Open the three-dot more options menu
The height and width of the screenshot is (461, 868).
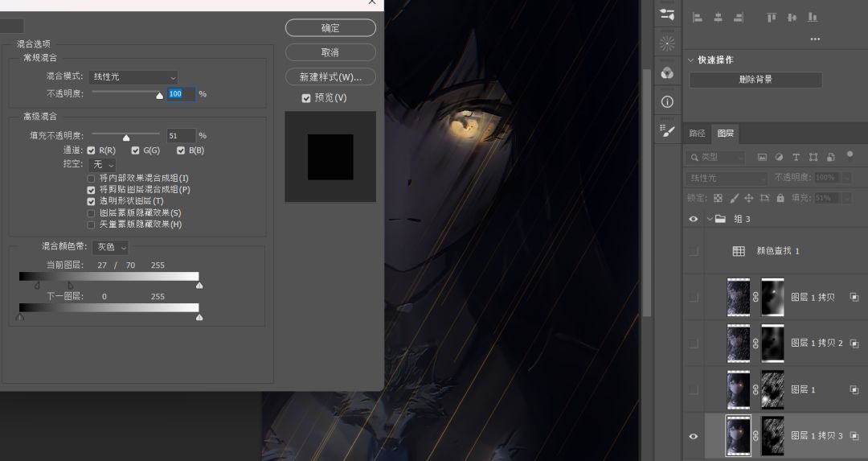pyautogui.click(x=815, y=39)
